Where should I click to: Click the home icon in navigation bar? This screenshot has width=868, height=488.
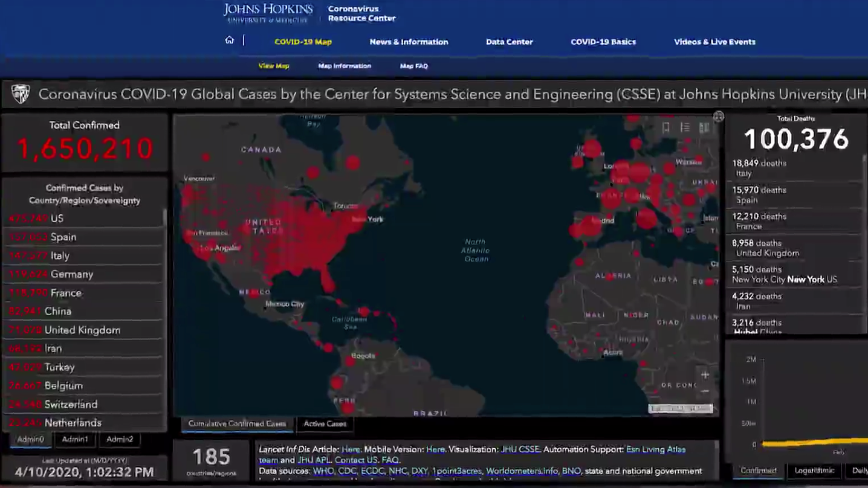229,40
